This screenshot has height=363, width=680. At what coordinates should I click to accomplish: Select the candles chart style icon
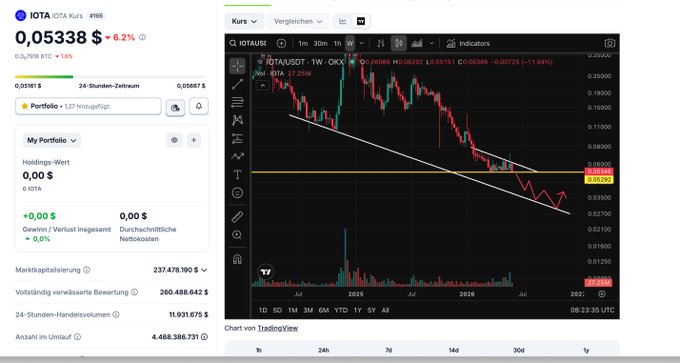399,43
